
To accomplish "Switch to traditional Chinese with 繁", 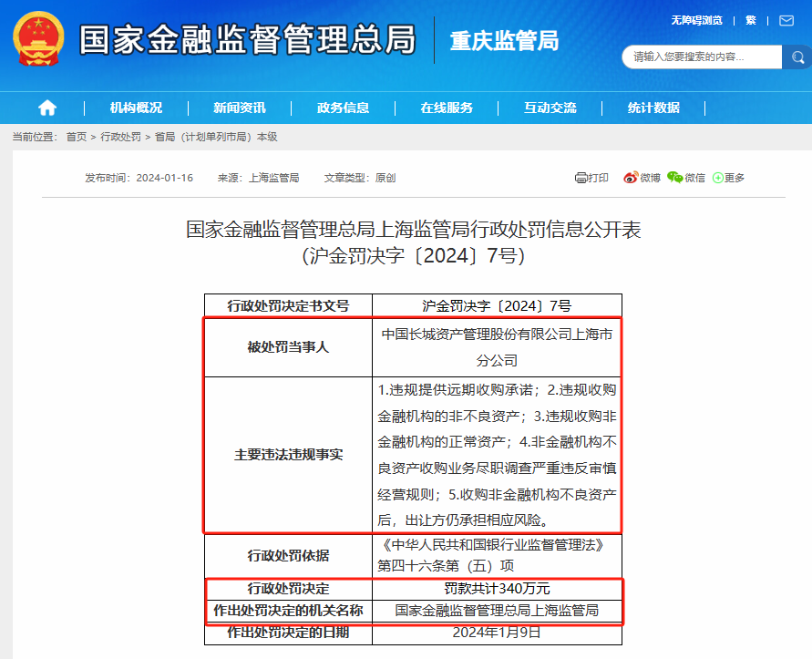I will [750, 20].
